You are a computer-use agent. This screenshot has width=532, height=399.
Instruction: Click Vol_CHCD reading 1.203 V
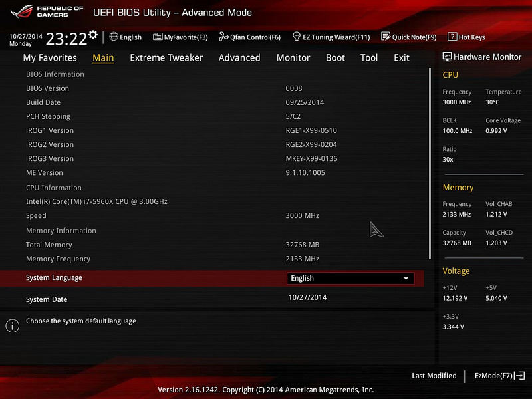pyautogui.click(x=496, y=243)
